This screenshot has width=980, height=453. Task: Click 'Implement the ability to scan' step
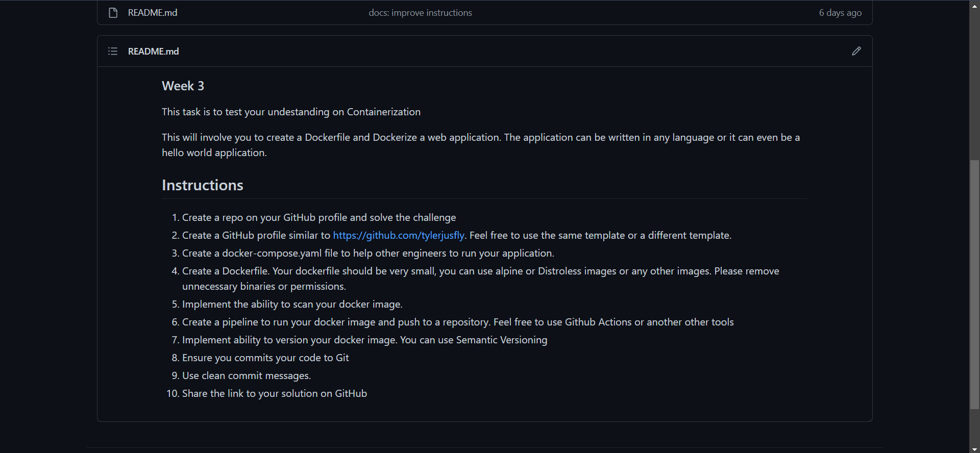pos(292,304)
